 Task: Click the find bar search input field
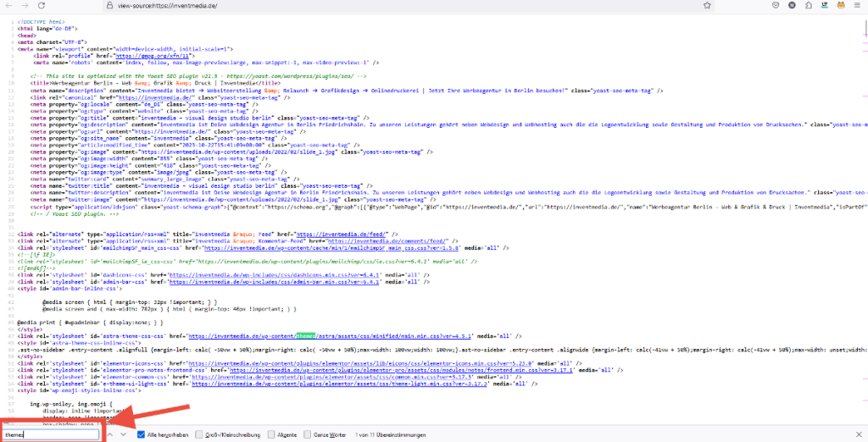click(x=51, y=434)
